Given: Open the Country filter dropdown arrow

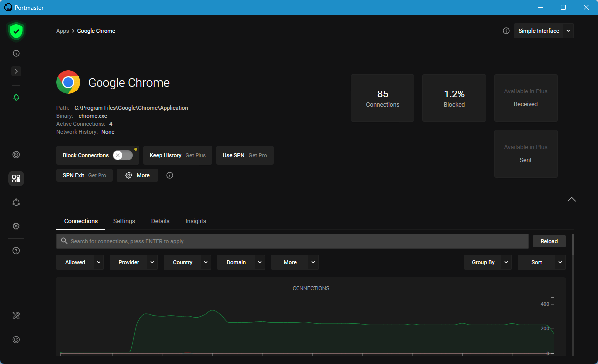Looking at the screenshot, I should (206, 262).
